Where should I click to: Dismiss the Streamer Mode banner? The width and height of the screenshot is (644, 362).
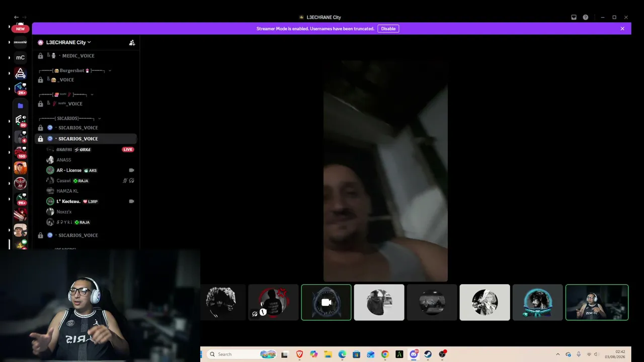click(622, 29)
